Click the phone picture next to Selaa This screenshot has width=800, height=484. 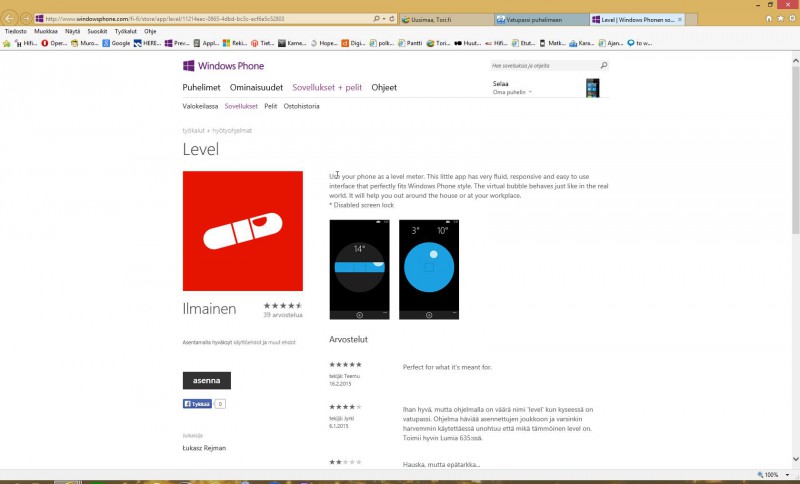point(592,88)
